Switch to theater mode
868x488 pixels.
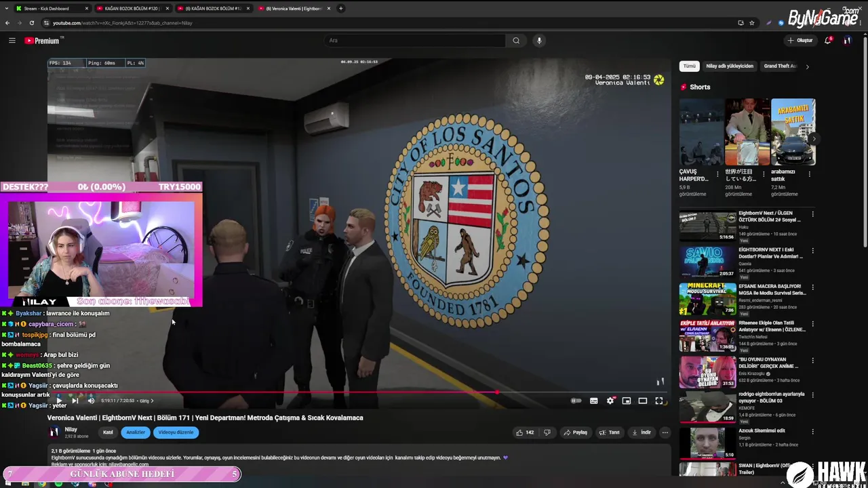tap(643, 401)
